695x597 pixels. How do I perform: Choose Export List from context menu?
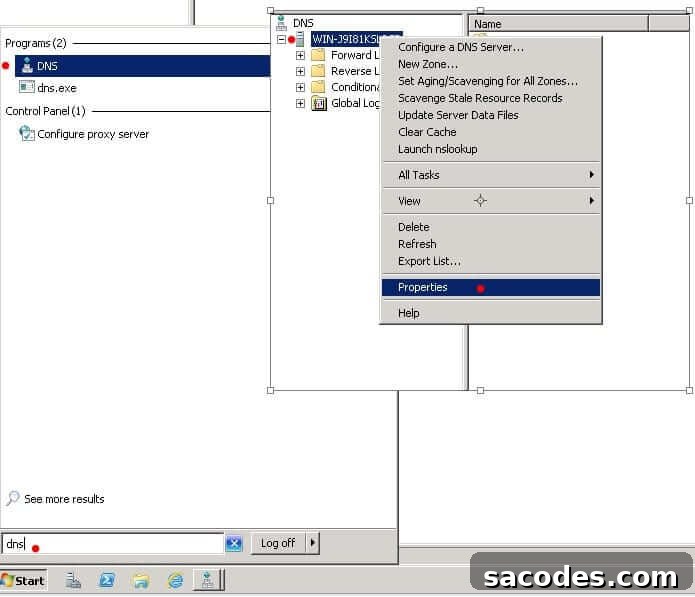491,261
